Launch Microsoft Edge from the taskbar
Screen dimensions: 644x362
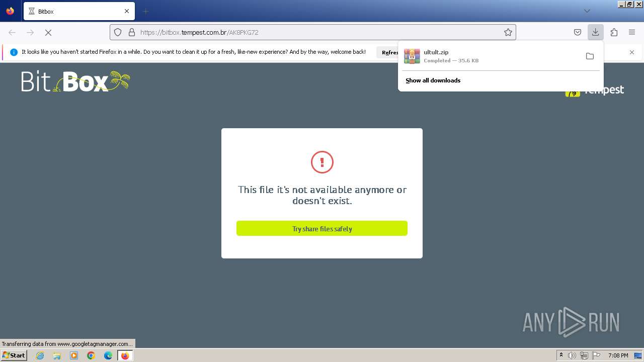tap(108, 355)
